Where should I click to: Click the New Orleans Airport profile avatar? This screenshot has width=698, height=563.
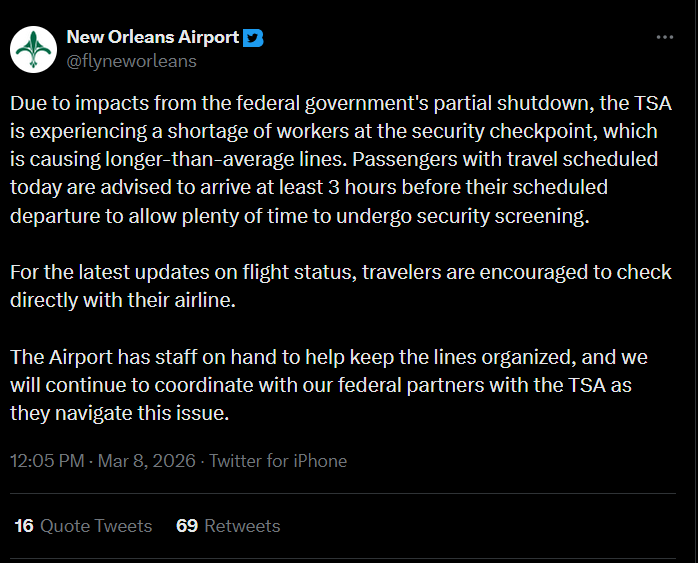coord(32,48)
